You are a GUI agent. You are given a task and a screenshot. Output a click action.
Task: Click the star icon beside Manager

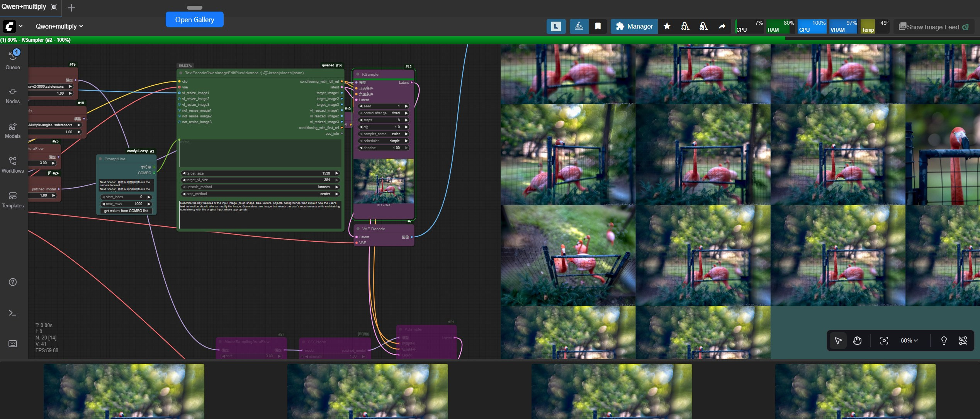(x=667, y=26)
